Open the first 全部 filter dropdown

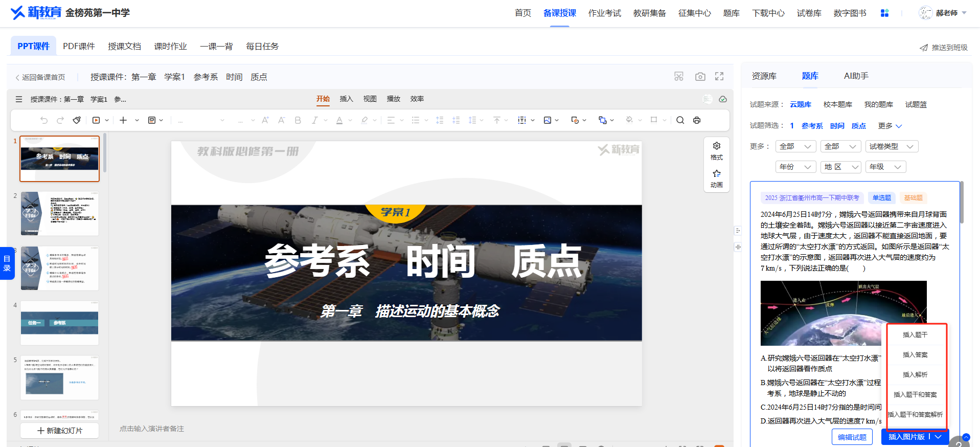796,146
